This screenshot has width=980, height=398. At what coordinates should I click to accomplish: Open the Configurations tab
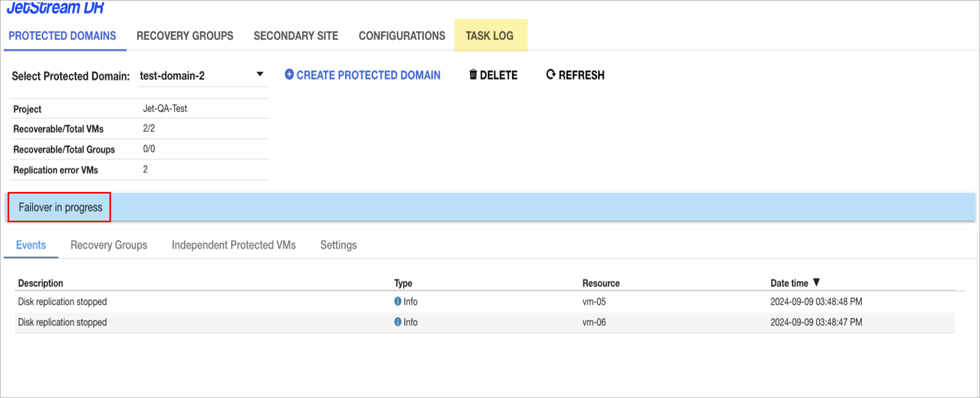pyautogui.click(x=401, y=36)
